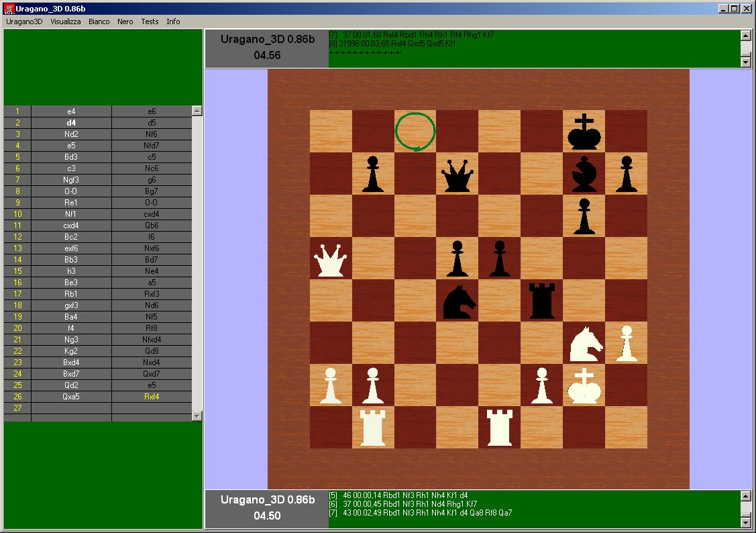The image size is (756, 533).
Task: Select black move Nfd7 in row 4
Action: point(152,145)
